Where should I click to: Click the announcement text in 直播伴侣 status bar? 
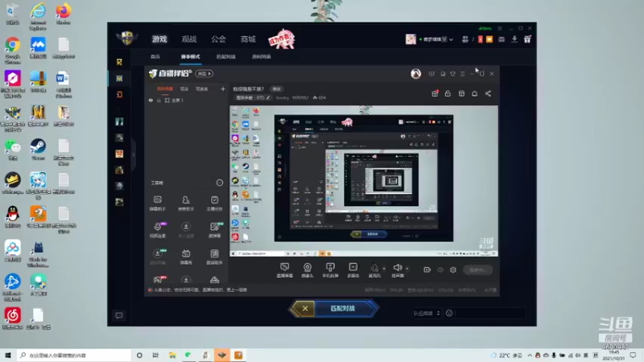point(200,290)
